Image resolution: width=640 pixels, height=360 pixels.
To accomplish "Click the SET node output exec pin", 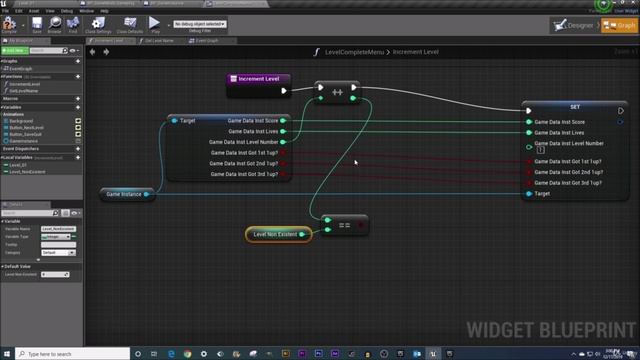I will tap(620, 111).
